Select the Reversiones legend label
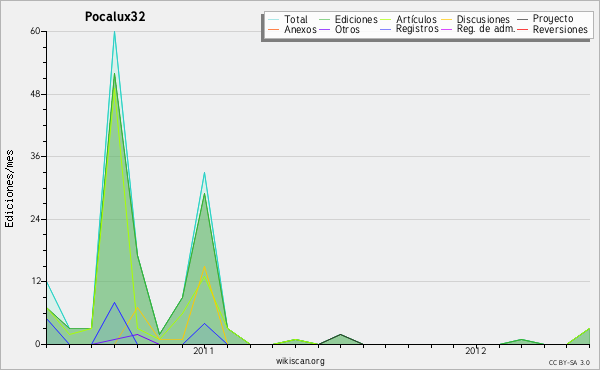Screen dimensions: 600x370 coord(560,29)
